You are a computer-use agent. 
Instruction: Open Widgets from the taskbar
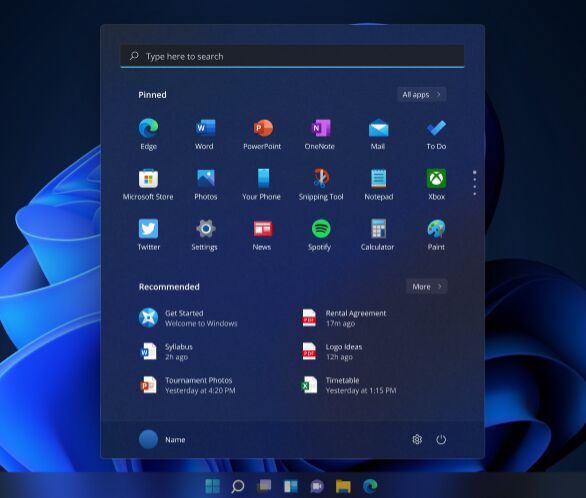291,486
